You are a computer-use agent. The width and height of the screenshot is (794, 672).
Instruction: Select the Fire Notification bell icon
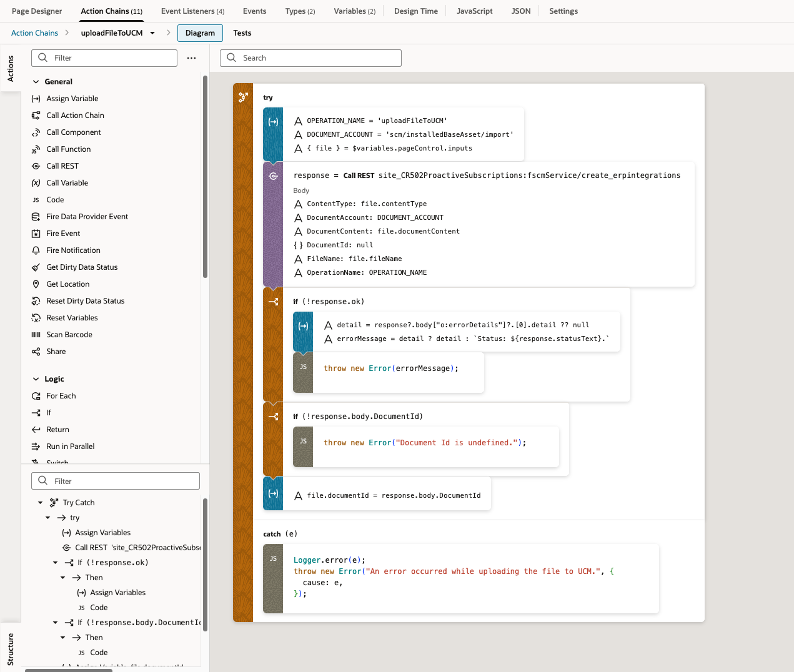(x=36, y=250)
